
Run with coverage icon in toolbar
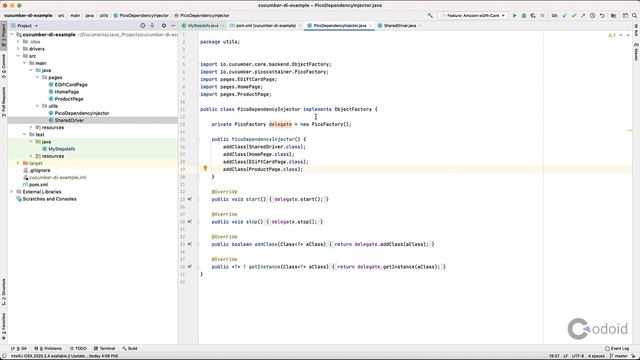coord(533,16)
